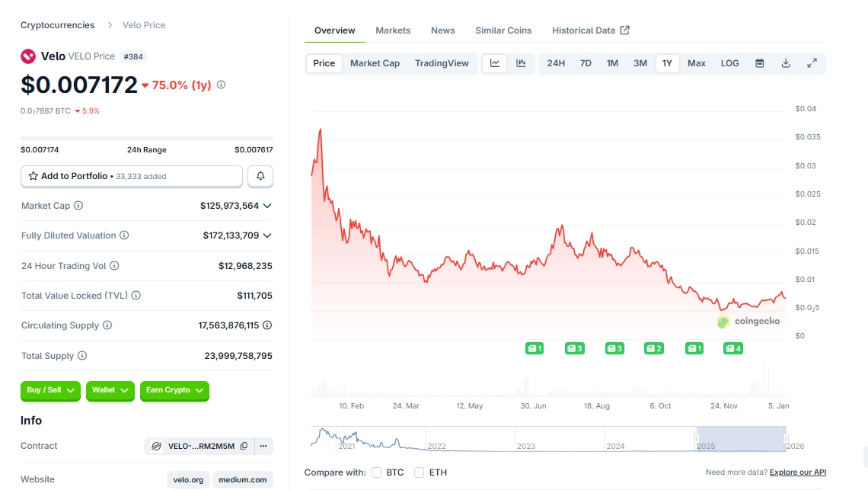Image resolution: width=868 pixels, height=490 pixels.
Task: Expand the chart to fullscreen
Action: coord(812,63)
